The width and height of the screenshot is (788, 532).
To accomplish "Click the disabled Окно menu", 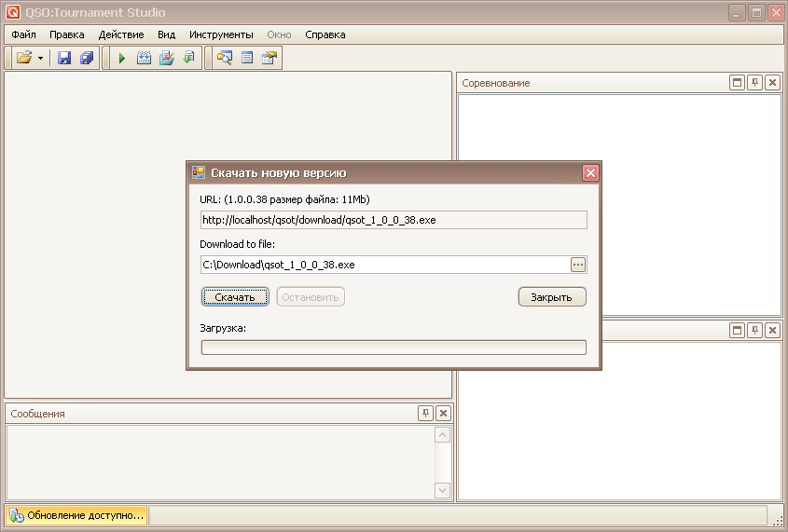I will point(279,34).
